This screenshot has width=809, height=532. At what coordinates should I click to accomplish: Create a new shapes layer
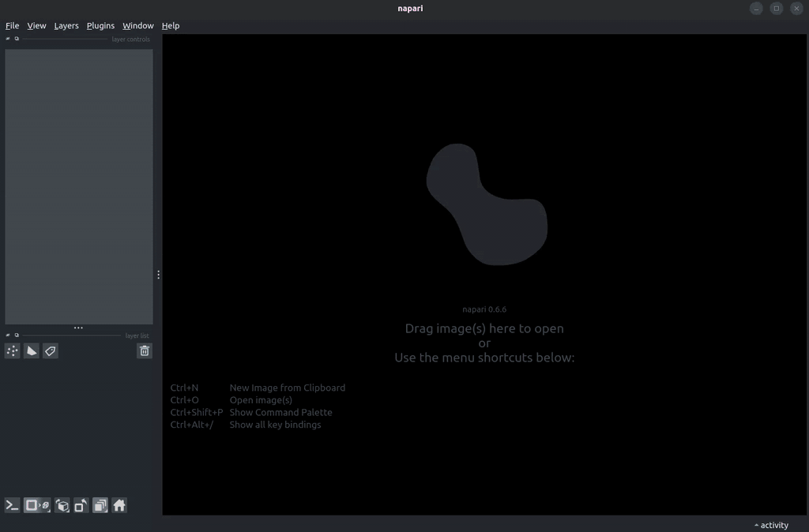coord(32,351)
